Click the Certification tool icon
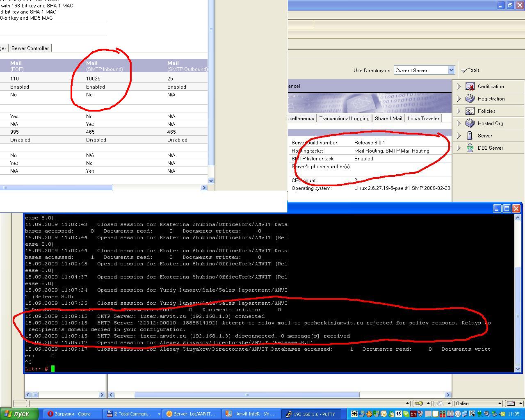Image resolution: width=525 pixels, height=420 pixels. pyautogui.click(x=470, y=87)
